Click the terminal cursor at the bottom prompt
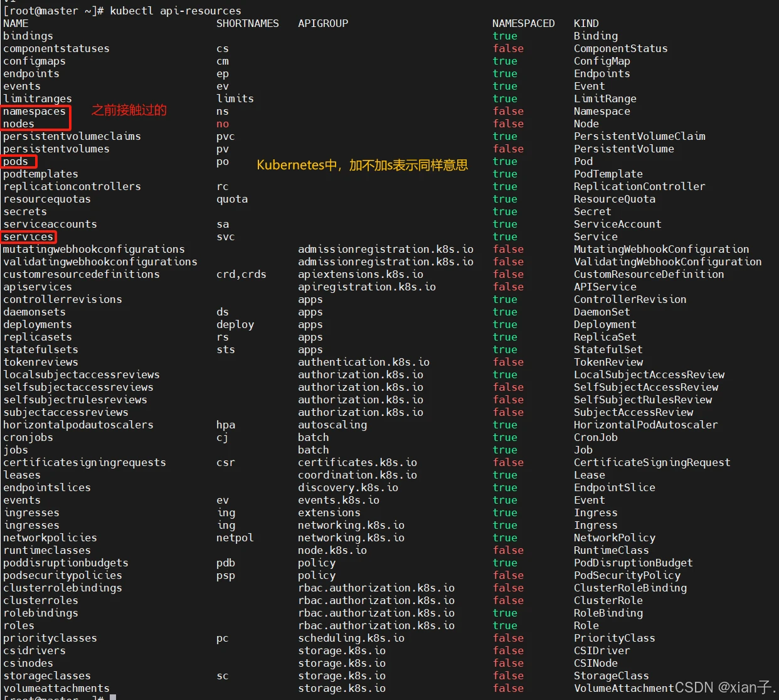 pos(113,697)
